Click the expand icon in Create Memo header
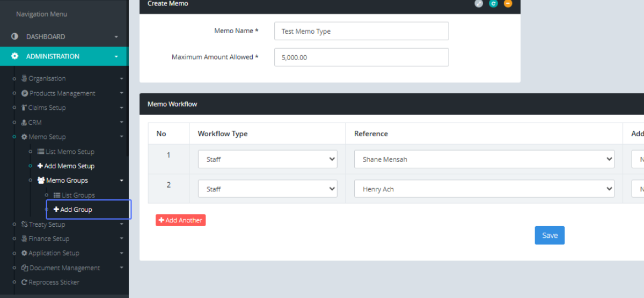Image resolution: width=644 pixels, height=298 pixels. (x=479, y=4)
